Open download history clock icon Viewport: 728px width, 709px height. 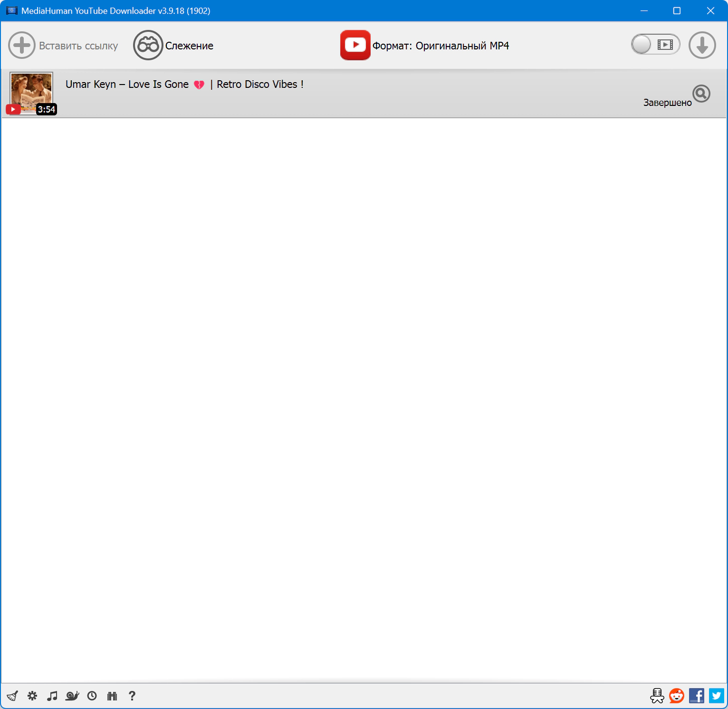coord(92,696)
